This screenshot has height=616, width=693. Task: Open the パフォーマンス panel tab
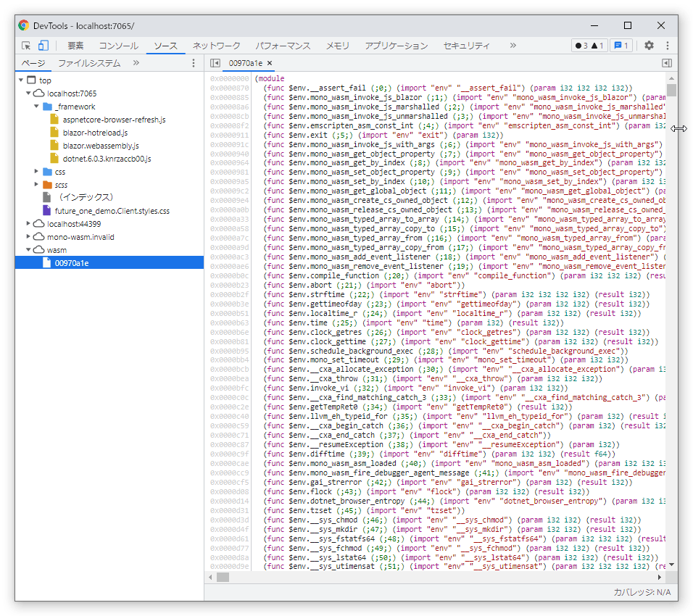283,46
